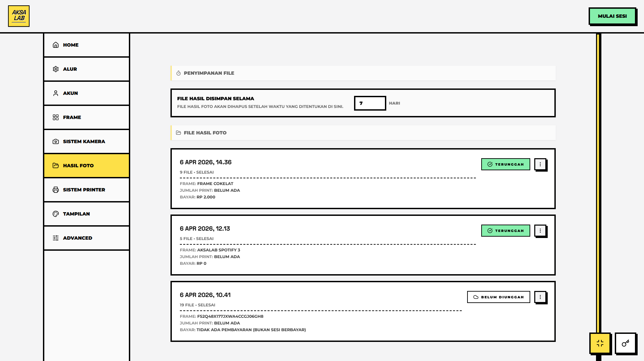
Task: Click the collapse fullscreen icon button
Action: (x=600, y=343)
